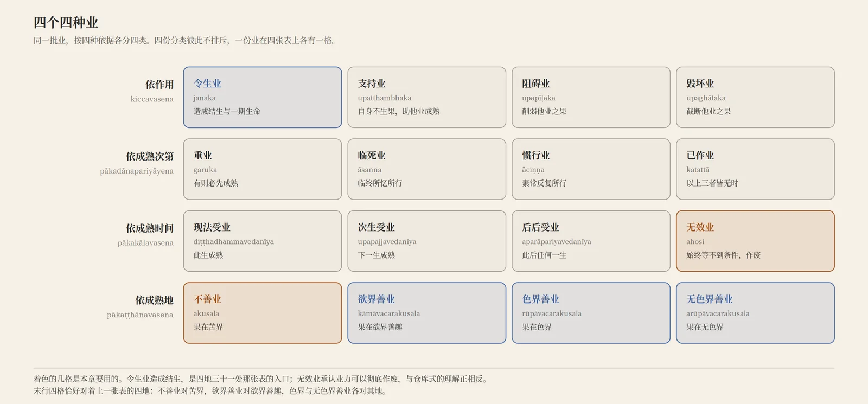This screenshot has width=868, height=404.
Task: Click the text 素常反复所行
Action: pos(544,183)
